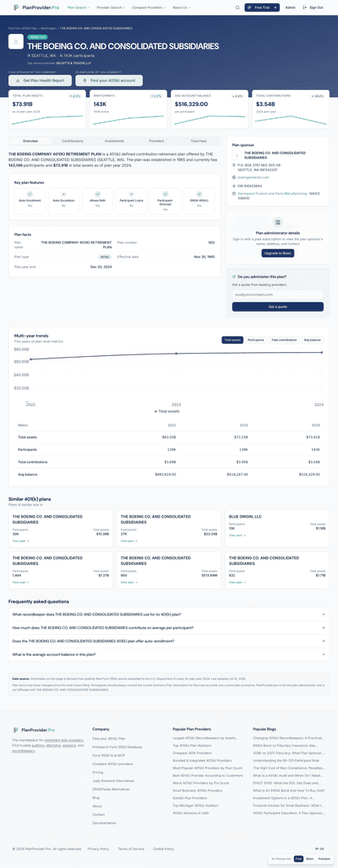Click the globe icon beside boeingandwise.com
The image size is (338, 868).
(234, 177)
